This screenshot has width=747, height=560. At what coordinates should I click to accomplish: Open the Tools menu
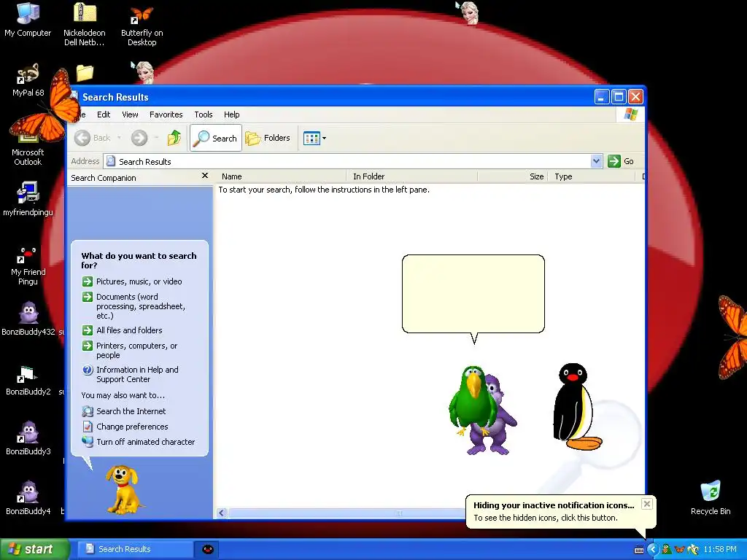click(204, 114)
